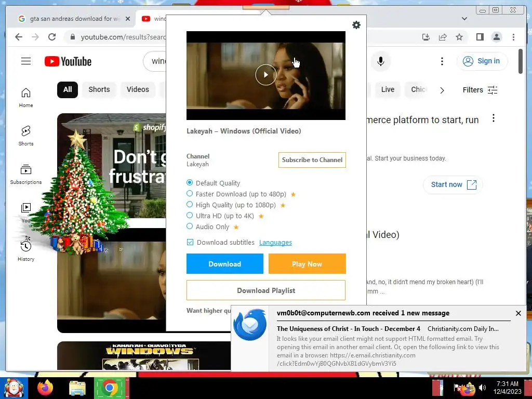Open Subscriptions in the sidebar
Image resolution: width=532 pixels, height=399 pixels.
point(26,174)
